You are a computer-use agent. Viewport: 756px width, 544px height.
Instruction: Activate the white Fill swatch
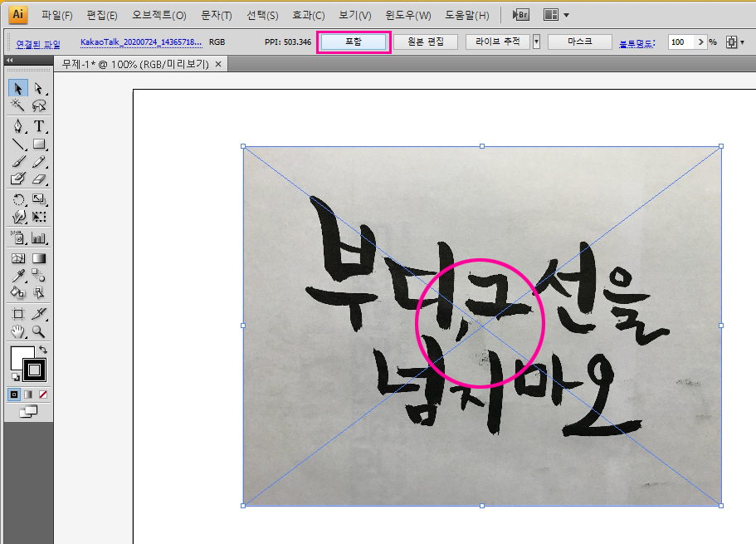pos(19,355)
